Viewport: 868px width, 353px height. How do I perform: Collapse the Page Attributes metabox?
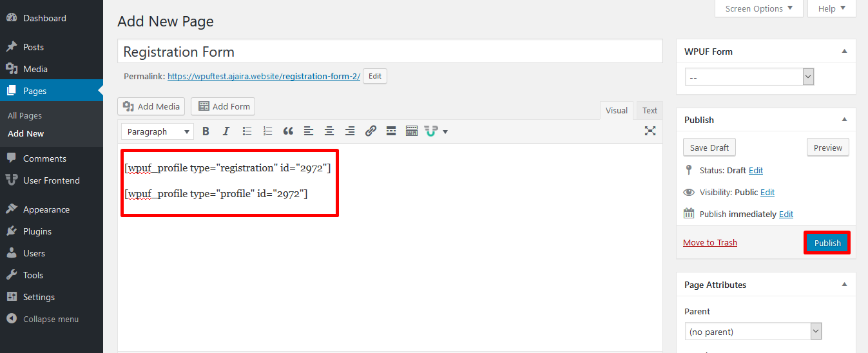[844, 285]
